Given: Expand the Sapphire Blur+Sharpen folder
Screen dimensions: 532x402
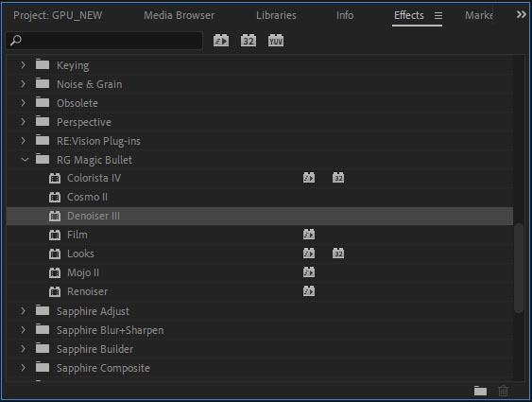Looking at the screenshot, I should point(23,330).
